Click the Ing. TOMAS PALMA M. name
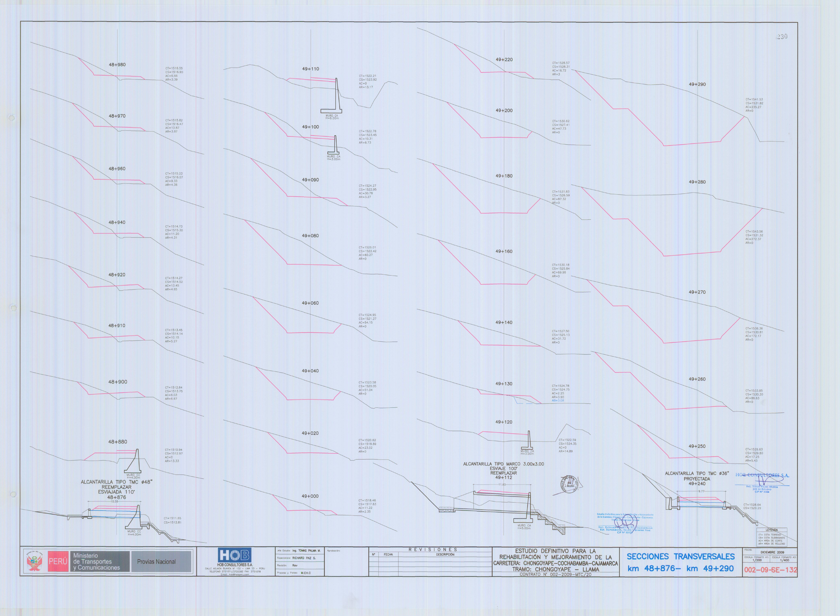The width and height of the screenshot is (840, 616). click(306, 550)
